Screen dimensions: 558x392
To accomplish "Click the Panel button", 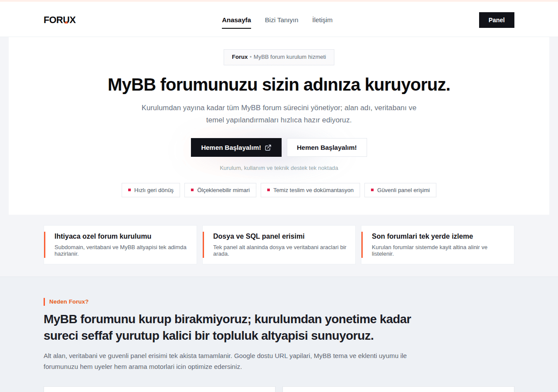I will click(497, 20).
